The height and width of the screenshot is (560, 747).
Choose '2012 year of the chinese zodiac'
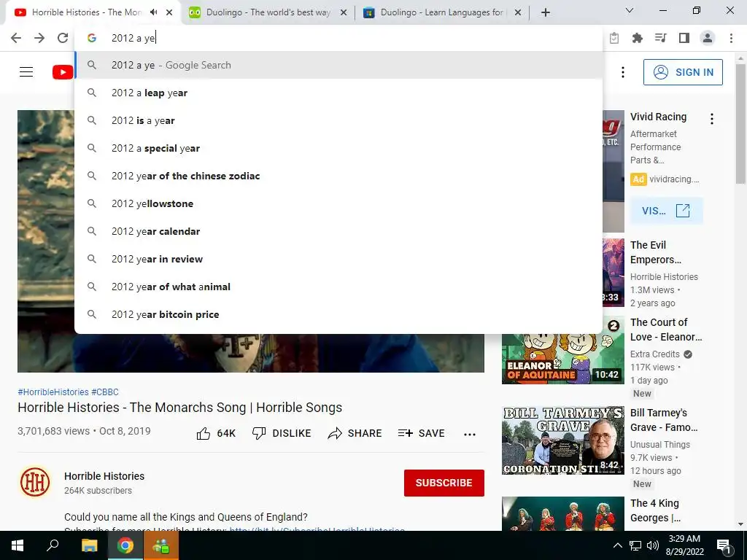pos(338,176)
